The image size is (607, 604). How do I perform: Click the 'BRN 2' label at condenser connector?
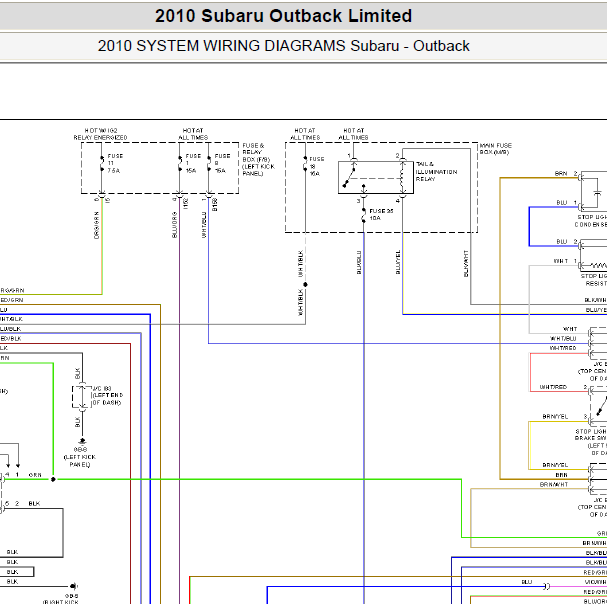566,173
